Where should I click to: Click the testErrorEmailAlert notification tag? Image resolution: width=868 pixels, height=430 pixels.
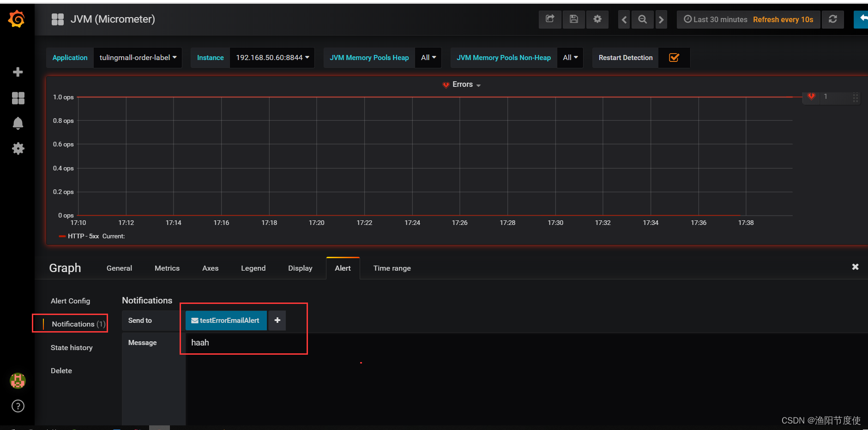226,320
